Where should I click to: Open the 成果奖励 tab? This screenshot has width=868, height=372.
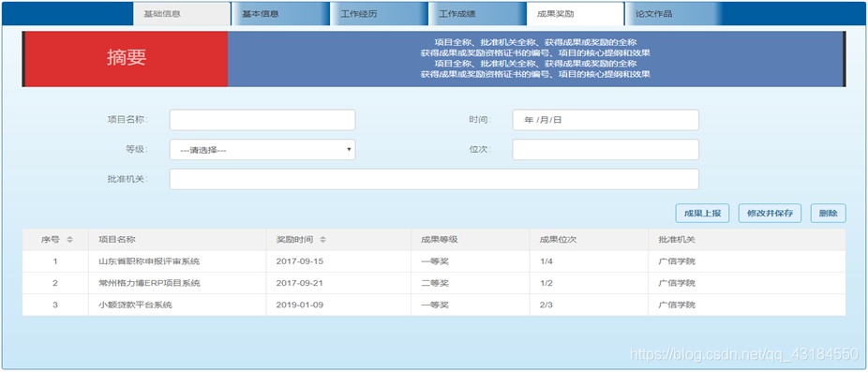576,14
